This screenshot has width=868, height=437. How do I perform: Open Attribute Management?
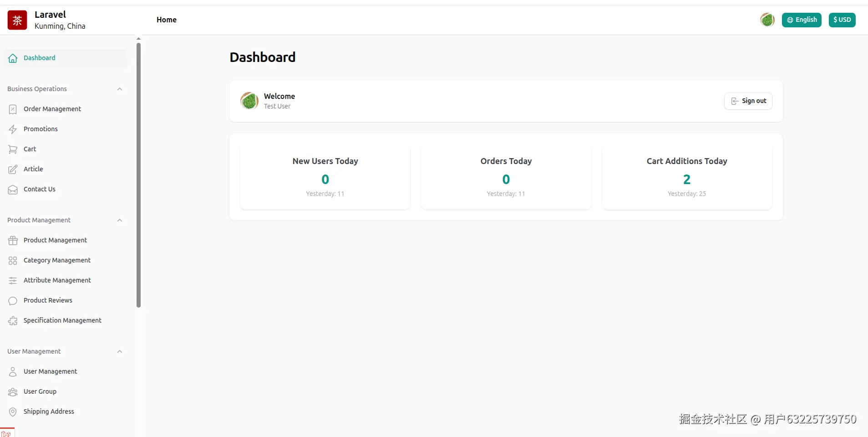(x=66, y=280)
